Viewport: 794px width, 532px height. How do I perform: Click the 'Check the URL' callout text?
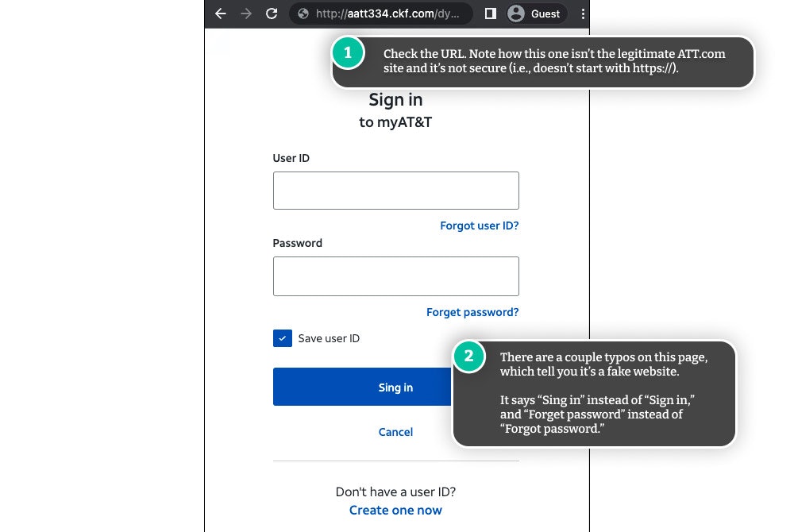[554, 61]
